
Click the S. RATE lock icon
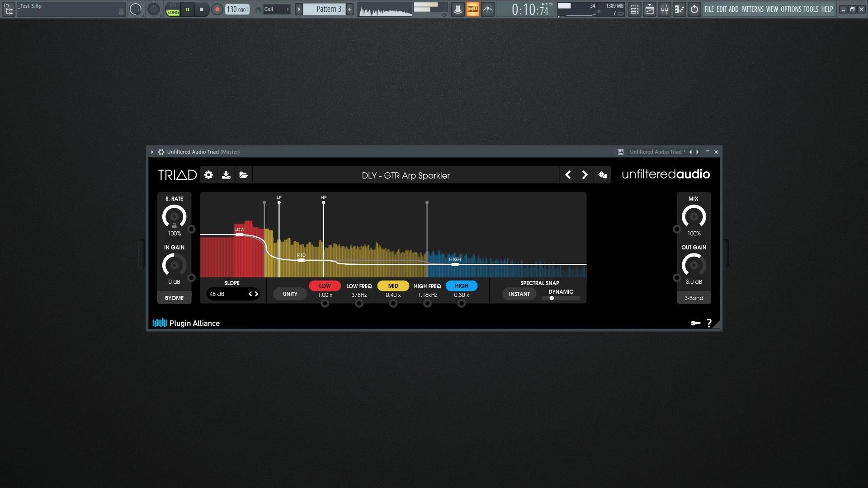pyautogui.click(x=174, y=225)
